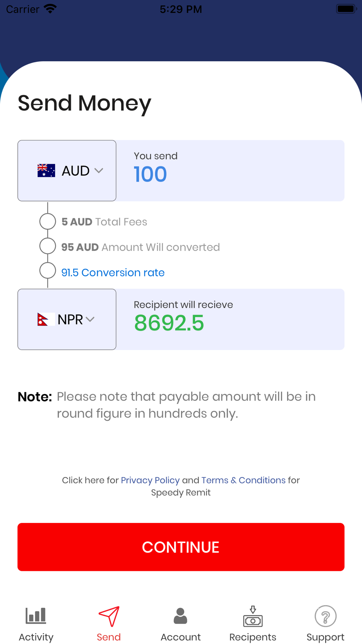Open the Terms & Conditions link
Viewport: 362px width, 644px height.
243,480
